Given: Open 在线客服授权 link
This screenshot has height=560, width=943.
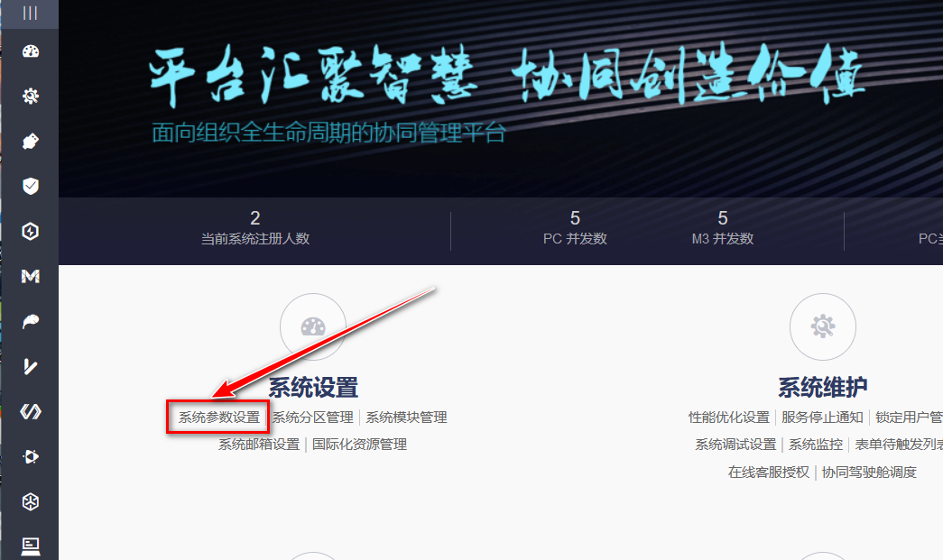Looking at the screenshot, I should (x=769, y=473).
